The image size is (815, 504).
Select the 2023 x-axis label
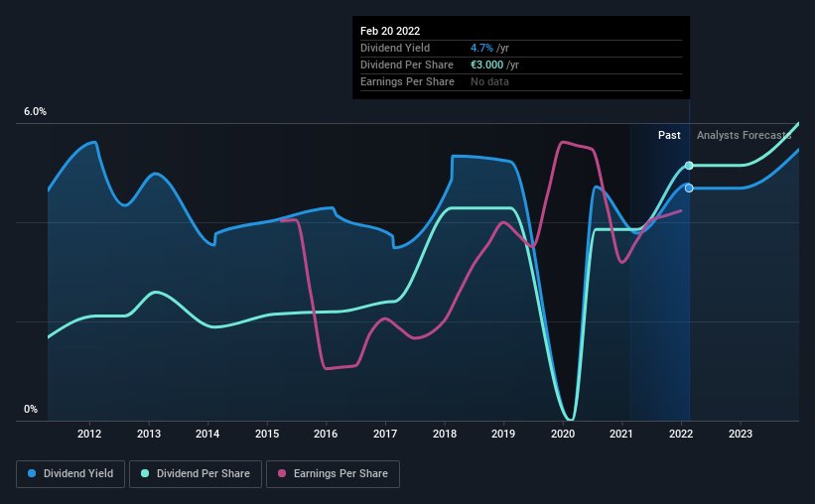[741, 434]
